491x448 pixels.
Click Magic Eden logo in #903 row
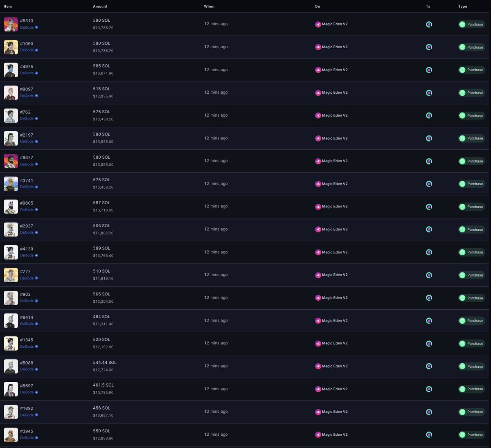318,298
